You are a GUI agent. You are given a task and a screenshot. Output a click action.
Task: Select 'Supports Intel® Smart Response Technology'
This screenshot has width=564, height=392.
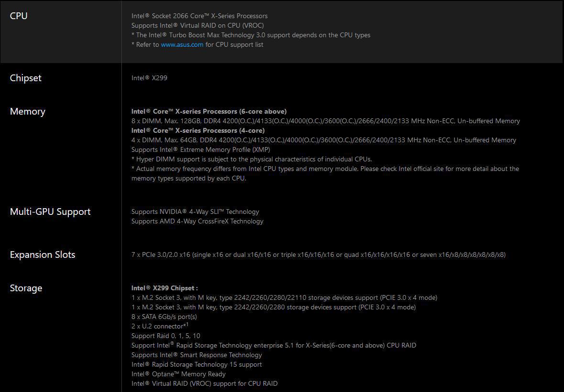coord(197,355)
